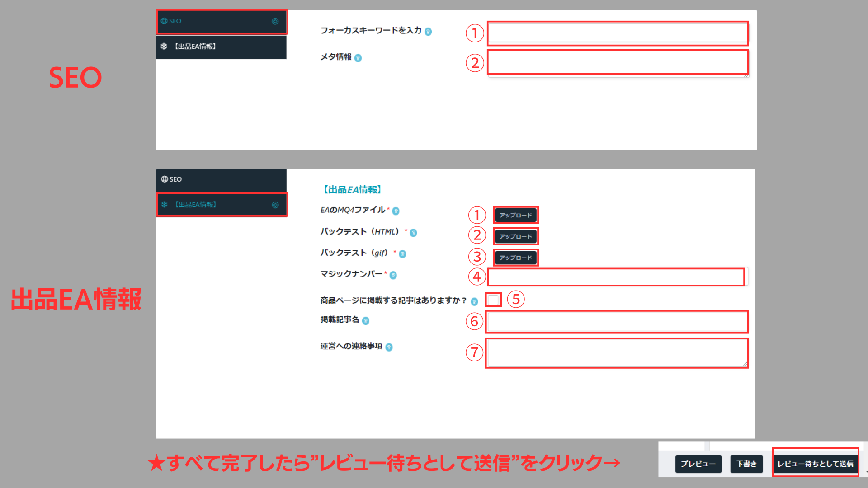This screenshot has height=488, width=868.
Task: Open help icon next to 商品ページに掲載する記事はありますか
Action: [474, 301]
